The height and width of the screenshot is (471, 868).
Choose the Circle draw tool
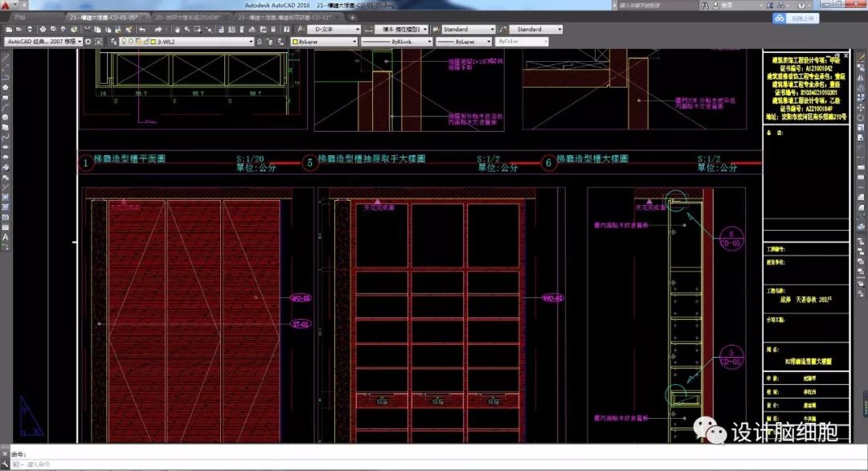click(6, 117)
